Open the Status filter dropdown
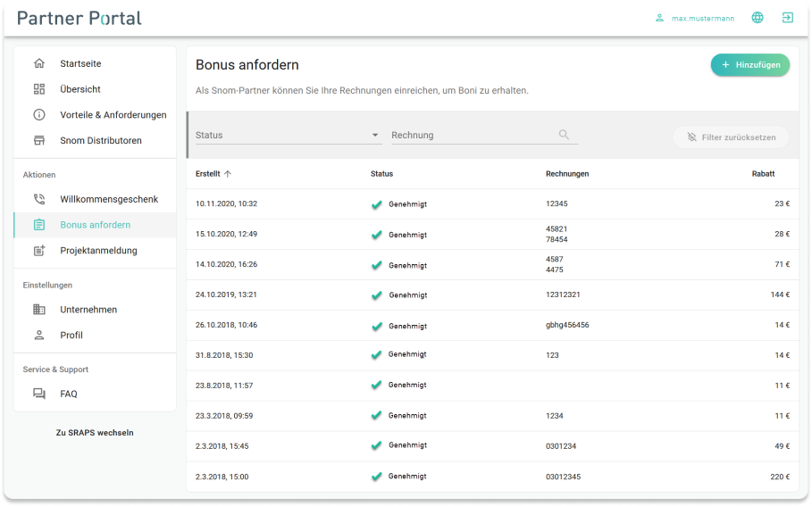812x506 pixels. 288,136
